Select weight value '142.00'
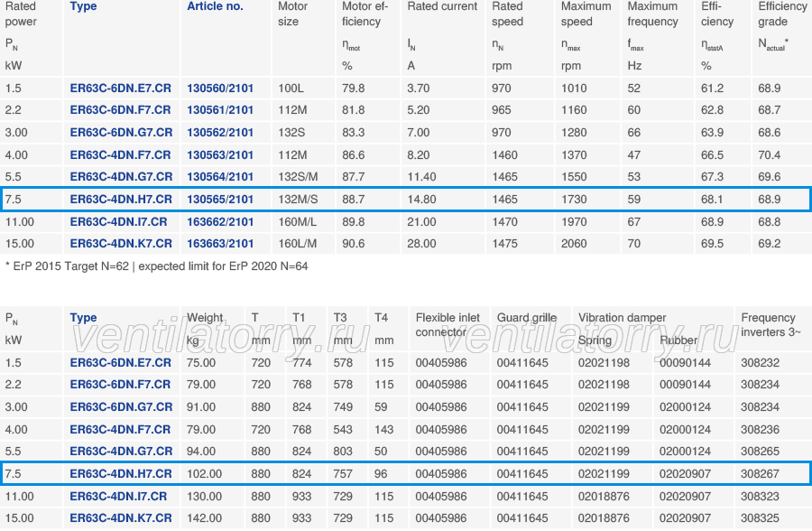The width and height of the screenshot is (812, 531). (x=204, y=518)
